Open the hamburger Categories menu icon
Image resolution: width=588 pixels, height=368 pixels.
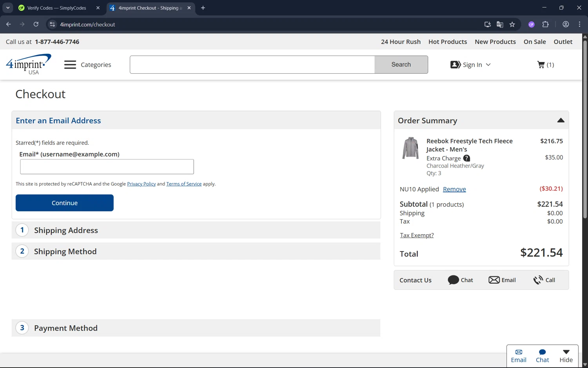pos(70,65)
